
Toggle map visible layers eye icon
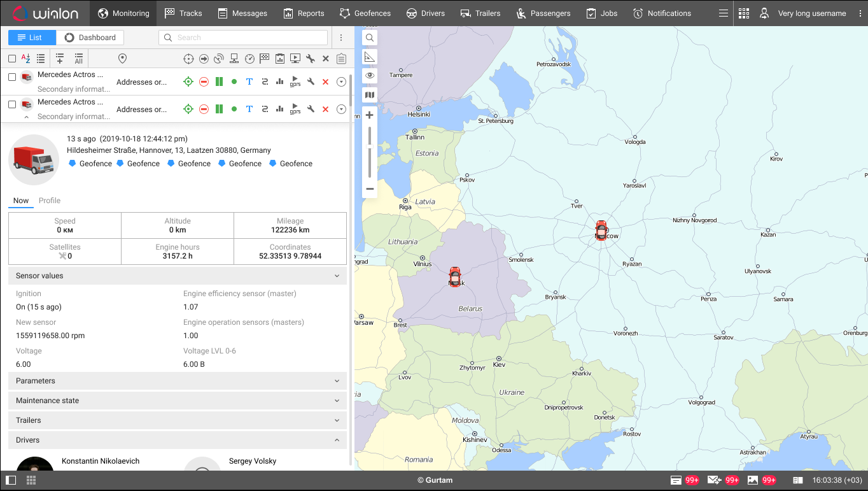370,76
